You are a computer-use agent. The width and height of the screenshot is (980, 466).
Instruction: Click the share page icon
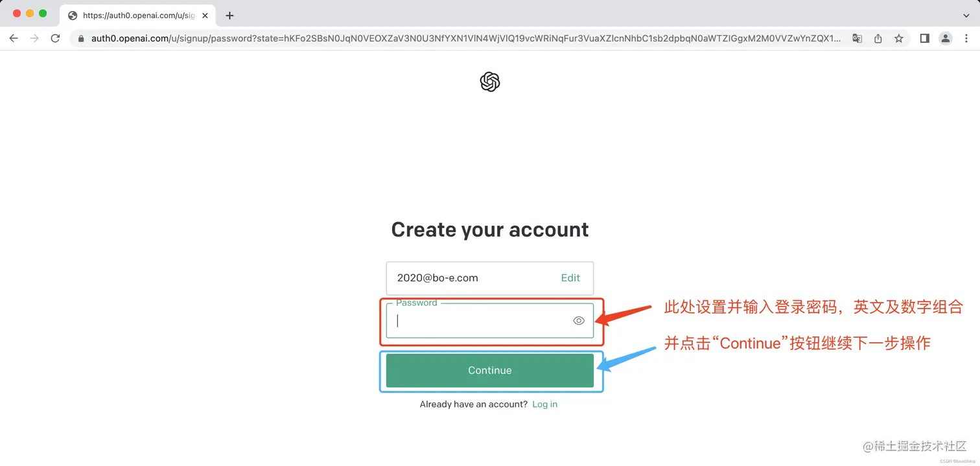coord(878,38)
